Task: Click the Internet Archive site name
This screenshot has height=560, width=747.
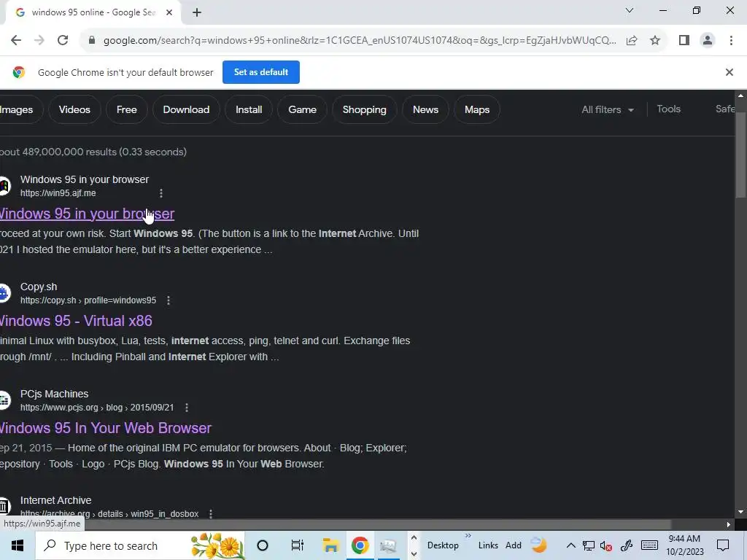Action: [x=55, y=500]
